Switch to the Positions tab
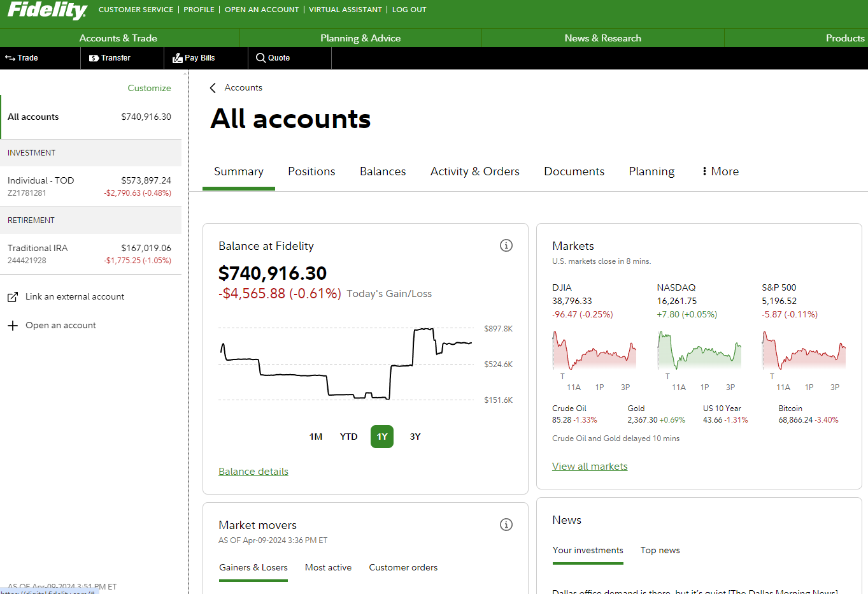 [311, 171]
